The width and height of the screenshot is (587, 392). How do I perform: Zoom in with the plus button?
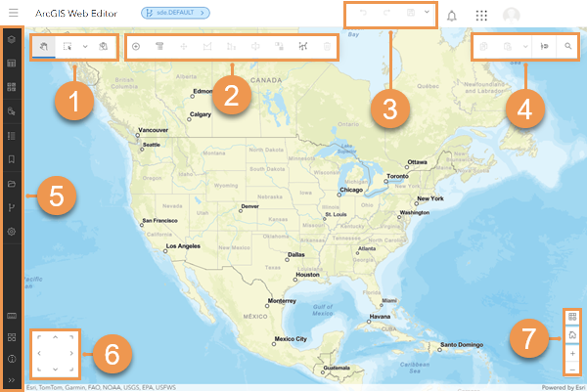pyautogui.click(x=572, y=353)
